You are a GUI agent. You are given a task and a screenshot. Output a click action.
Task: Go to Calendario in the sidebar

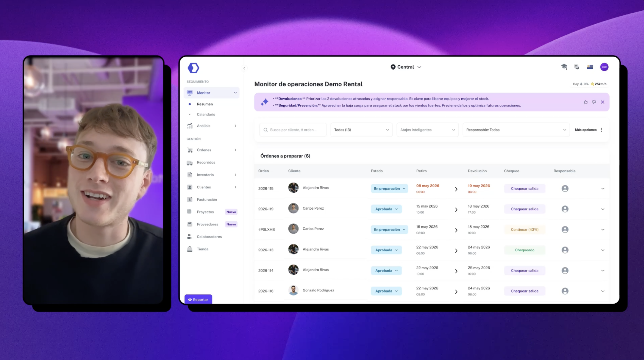206,114
